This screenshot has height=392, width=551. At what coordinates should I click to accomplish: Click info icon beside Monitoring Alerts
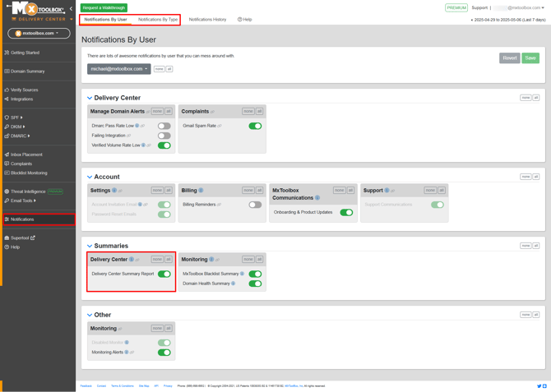[x=127, y=353]
